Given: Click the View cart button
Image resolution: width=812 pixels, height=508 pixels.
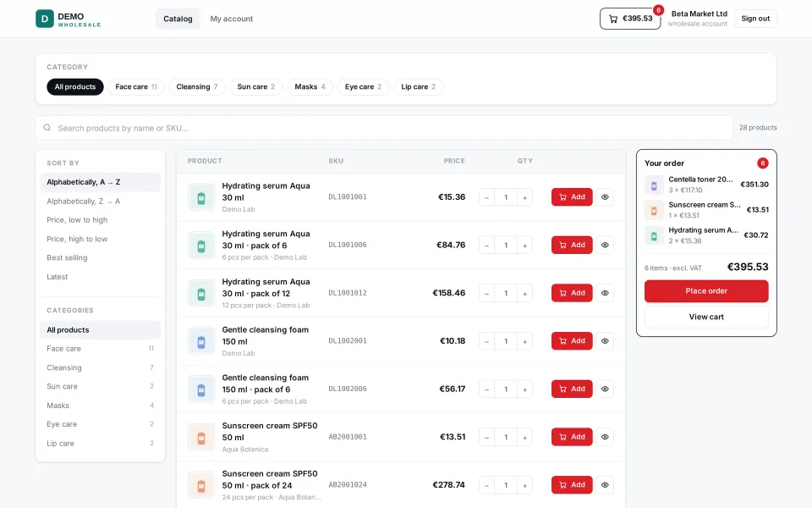Looking at the screenshot, I should pyautogui.click(x=706, y=317).
